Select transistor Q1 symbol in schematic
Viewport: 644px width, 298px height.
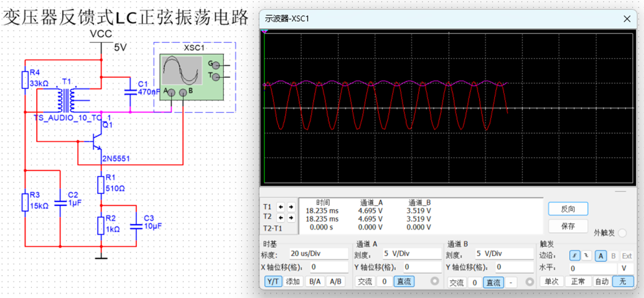pyautogui.click(x=96, y=141)
